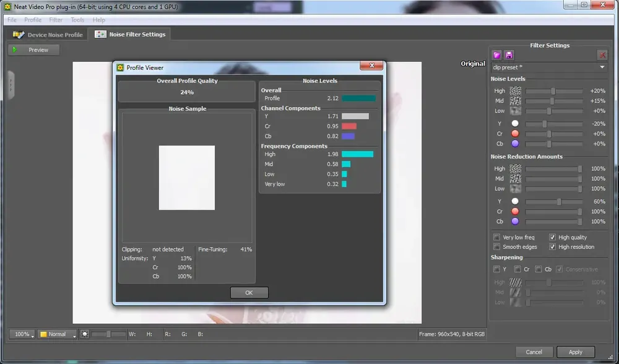This screenshot has height=364, width=619.
Task: Enable Very low freq checkbox
Action: (x=496, y=237)
